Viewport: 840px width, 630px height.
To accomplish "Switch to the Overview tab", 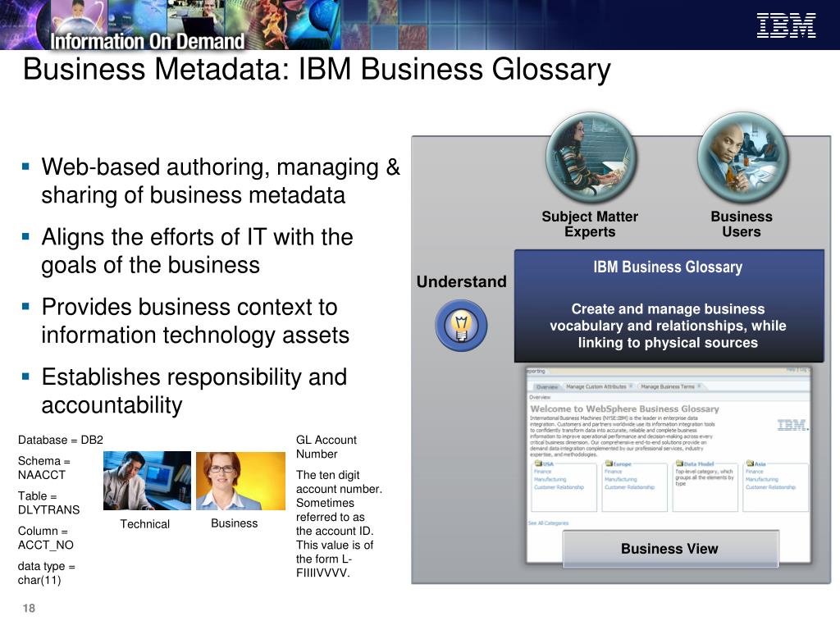I will (x=547, y=387).
